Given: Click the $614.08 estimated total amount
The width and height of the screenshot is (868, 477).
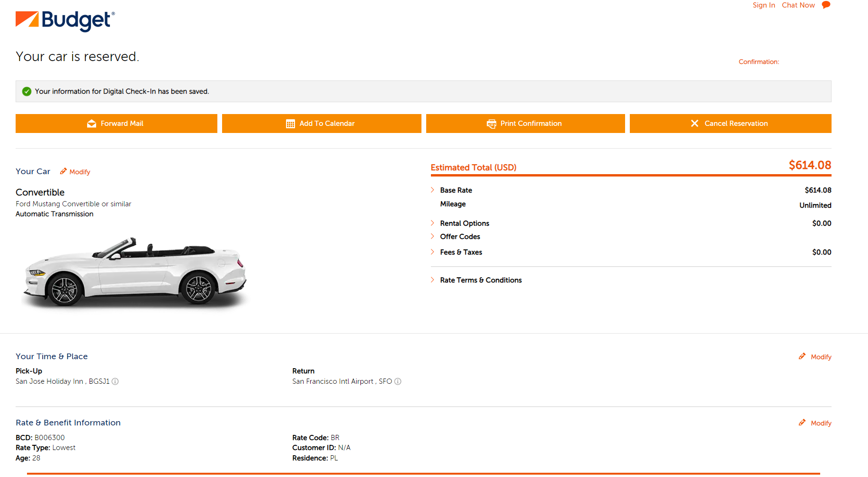Looking at the screenshot, I should click(x=810, y=165).
